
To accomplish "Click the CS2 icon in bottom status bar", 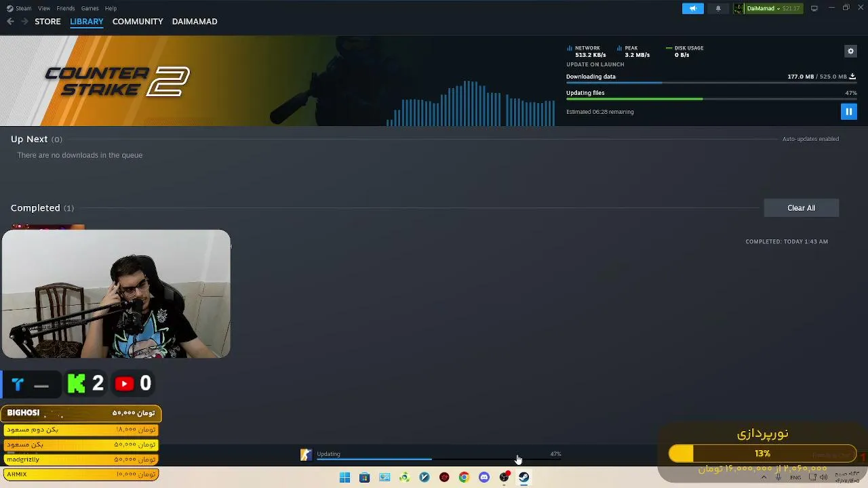I will click(306, 455).
